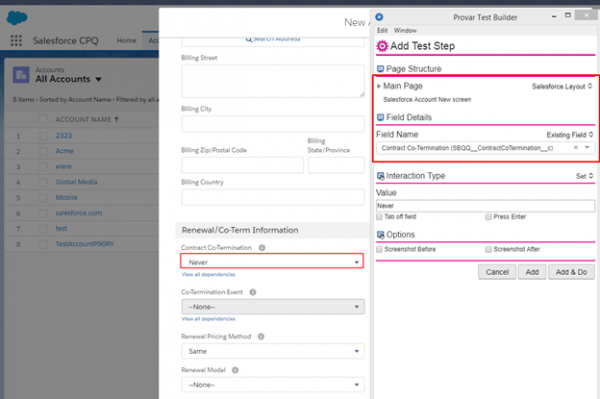600x399 pixels.
Task: Click the Interaction Type section icon
Action: [x=380, y=176]
